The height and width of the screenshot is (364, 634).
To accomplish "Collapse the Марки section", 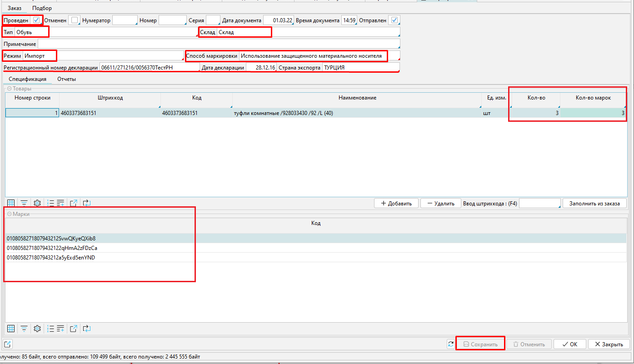I will tap(10, 214).
